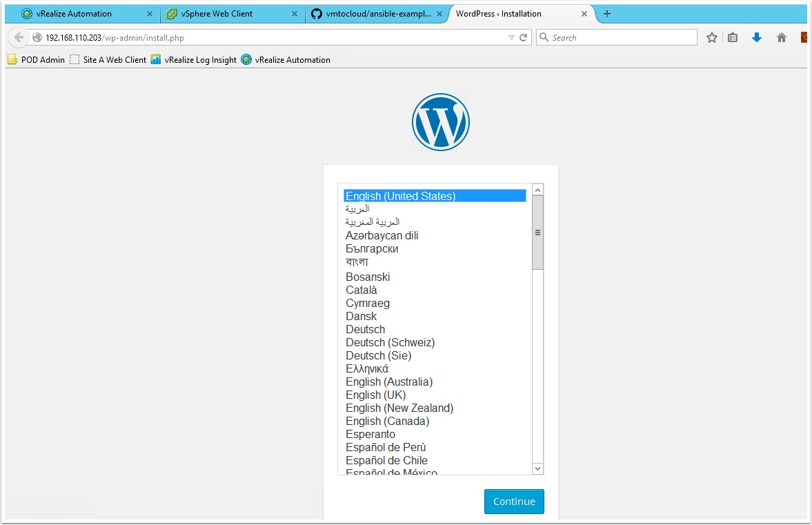The image size is (812, 525).
Task: Select Azərbaycan dili language
Action: 435,235
